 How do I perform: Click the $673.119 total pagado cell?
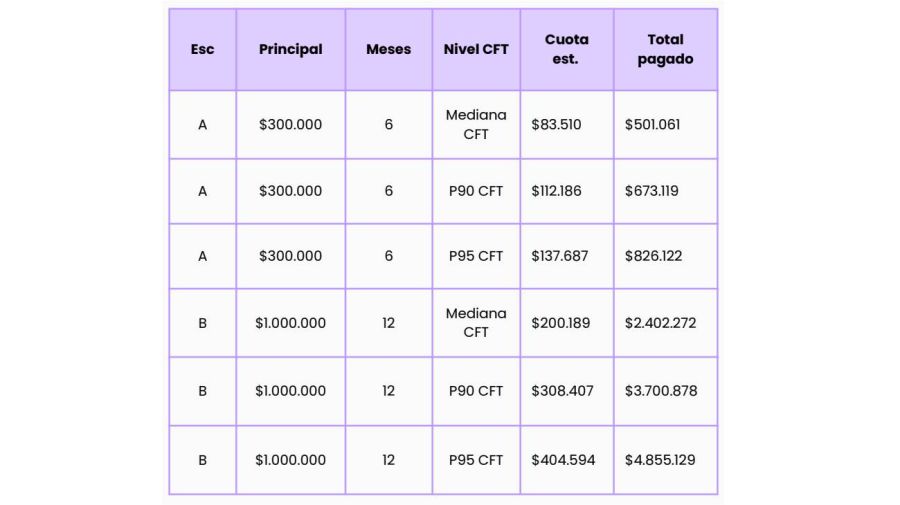[665, 190]
